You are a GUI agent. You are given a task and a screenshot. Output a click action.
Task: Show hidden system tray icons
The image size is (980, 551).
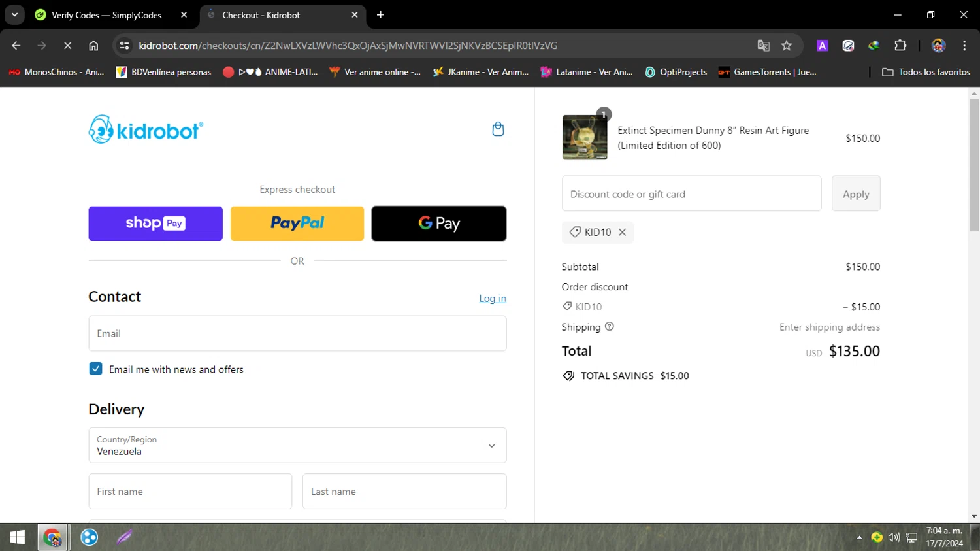click(859, 537)
